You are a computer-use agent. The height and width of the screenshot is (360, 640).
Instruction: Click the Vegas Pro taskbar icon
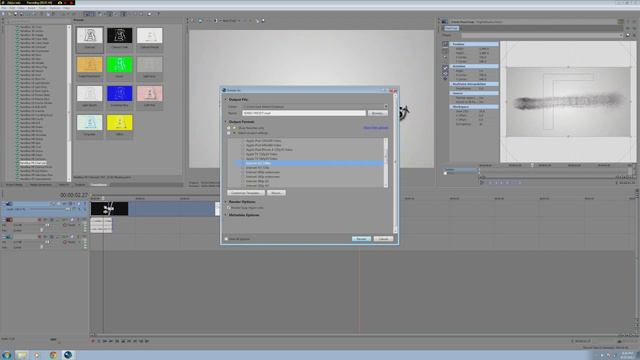68,355
